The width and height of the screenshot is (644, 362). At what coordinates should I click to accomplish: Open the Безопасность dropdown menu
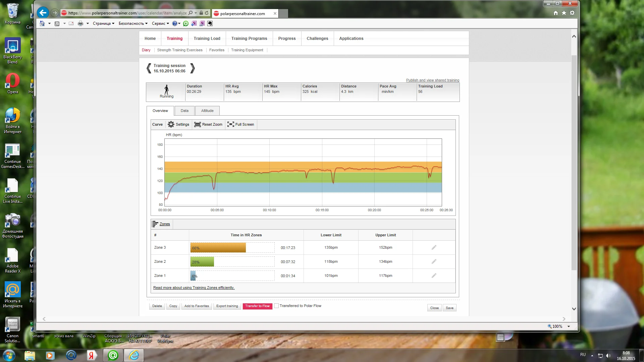[133, 23]
